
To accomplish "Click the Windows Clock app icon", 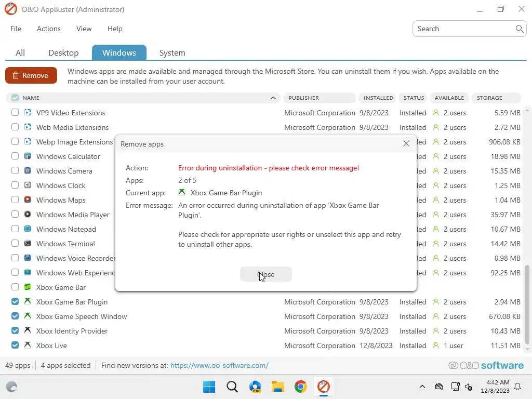I will click(x=28, y=185).
